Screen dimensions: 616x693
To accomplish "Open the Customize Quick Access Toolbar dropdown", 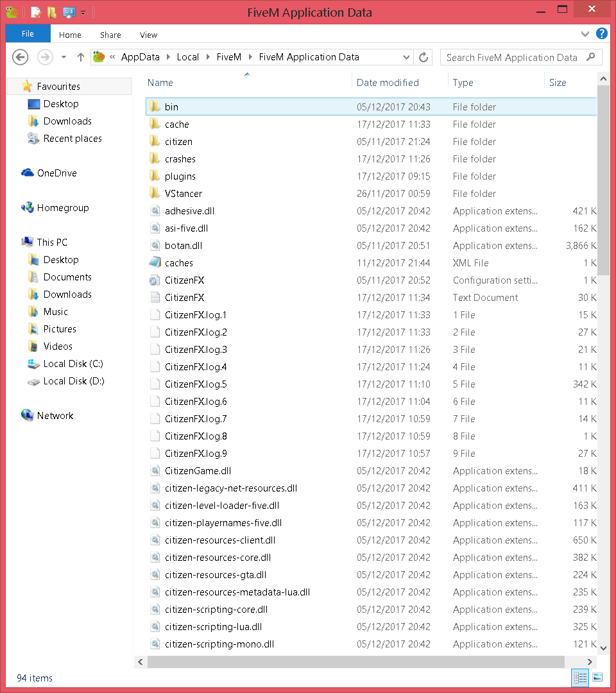I will pyautogui.click(x=83, y=13).
